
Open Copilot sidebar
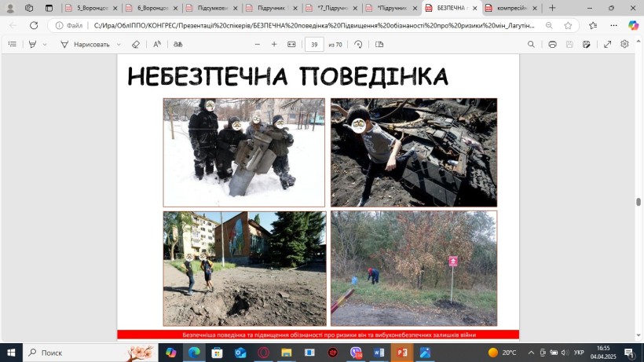point(633,25)
